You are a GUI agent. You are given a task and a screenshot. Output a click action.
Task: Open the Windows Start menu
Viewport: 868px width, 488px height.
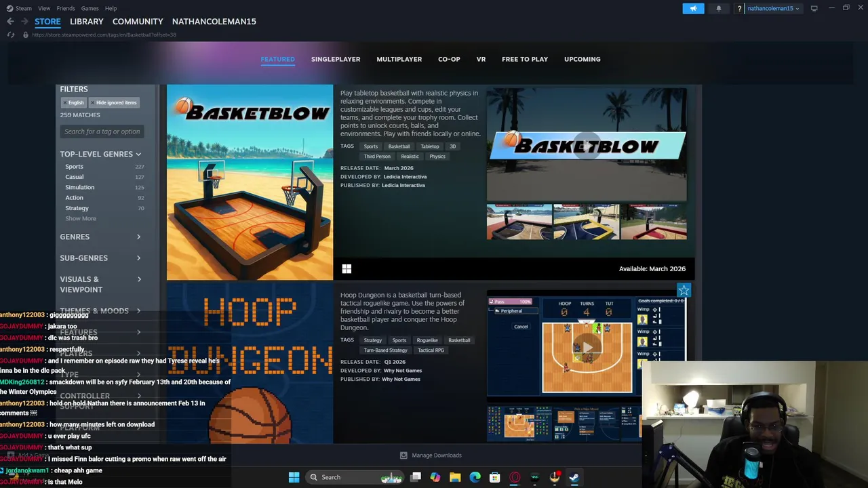[294, 477]
